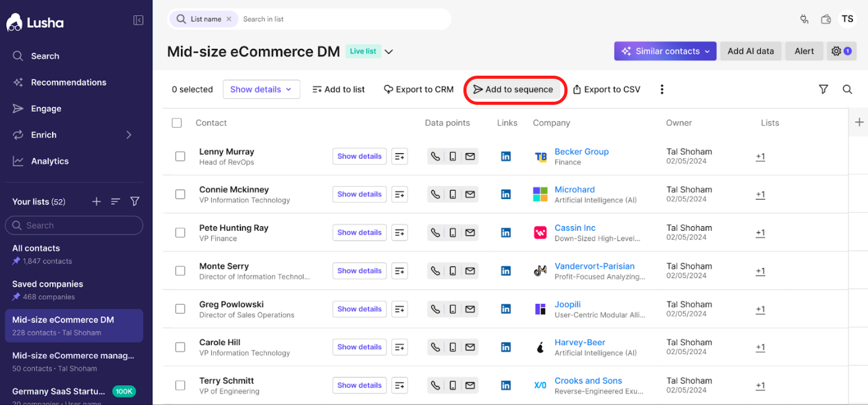Add a column with plus icon

click(859, 123)
